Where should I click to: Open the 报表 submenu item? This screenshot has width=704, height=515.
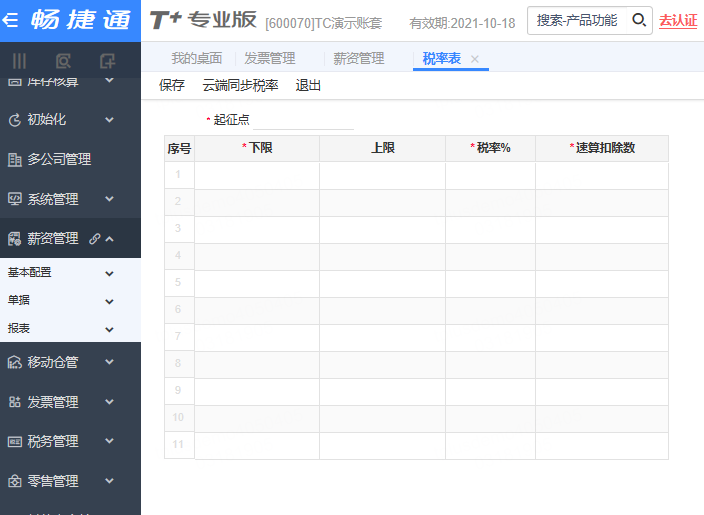19,329
